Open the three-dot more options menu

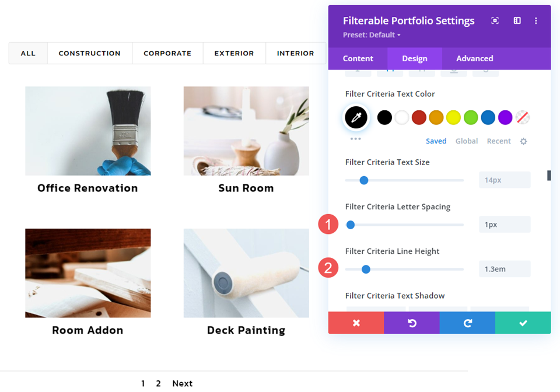click(536, 21)
